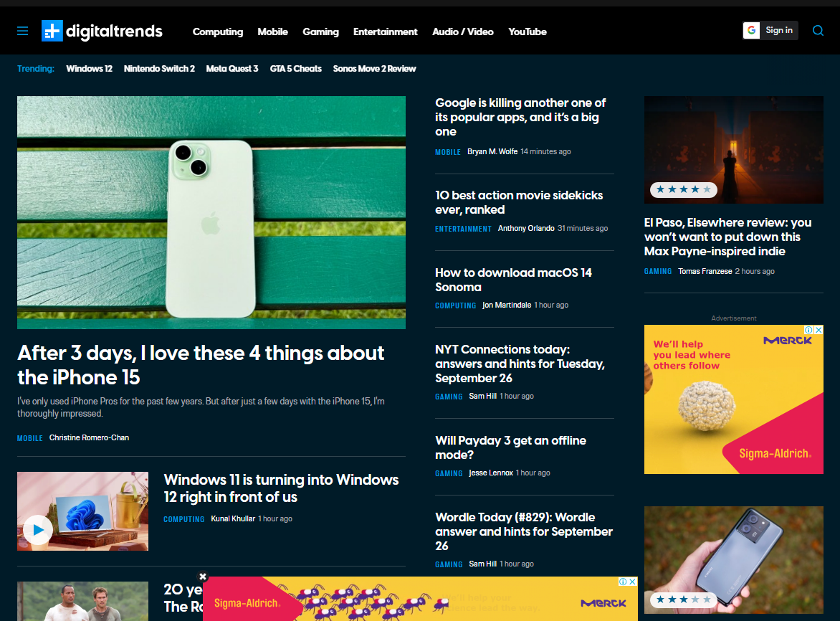Open NYT Connections today article
The width and height of the screenshot is (840, 621).
520,364
